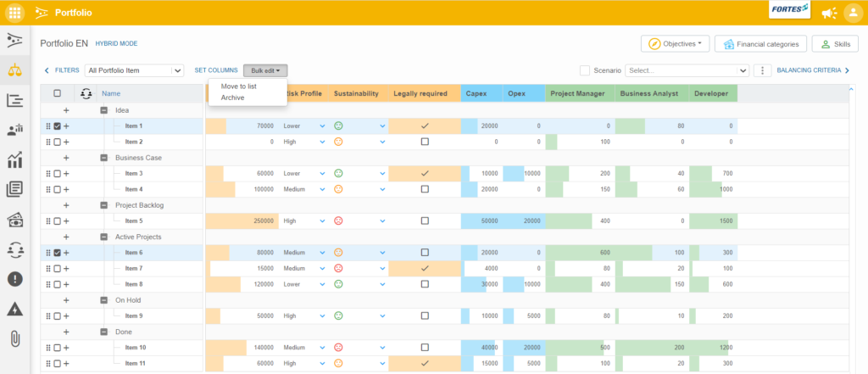Screen dimensions: 868x374
Task: Open the money finance sidebar icon
Action: coord(15,220)
